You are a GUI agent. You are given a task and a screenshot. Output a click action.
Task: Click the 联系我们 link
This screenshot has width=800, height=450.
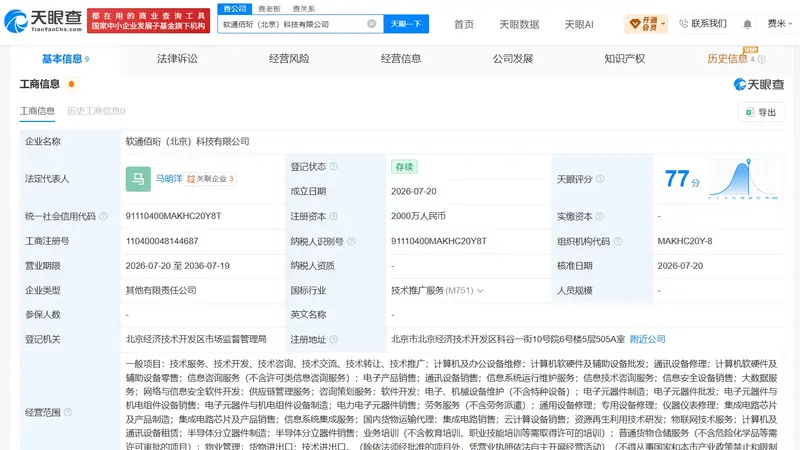click(709, 23)
